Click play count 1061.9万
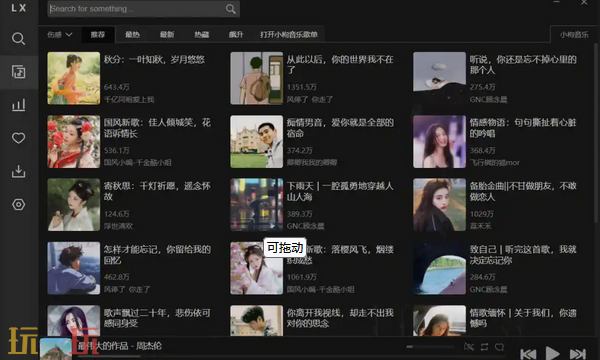Image resolution: width=600 pixels, height=360 pixels. coord(302,277)
